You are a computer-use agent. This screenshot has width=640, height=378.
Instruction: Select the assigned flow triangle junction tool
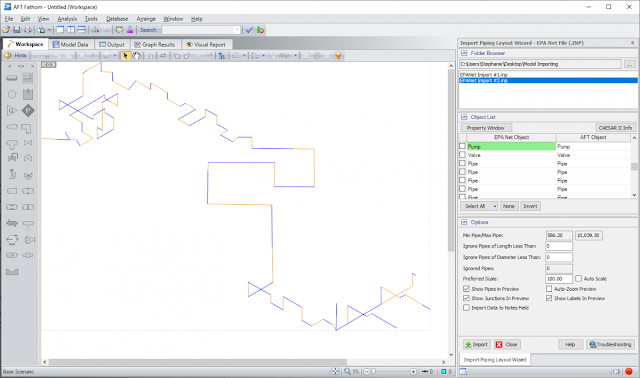click(x=12, y=111)
